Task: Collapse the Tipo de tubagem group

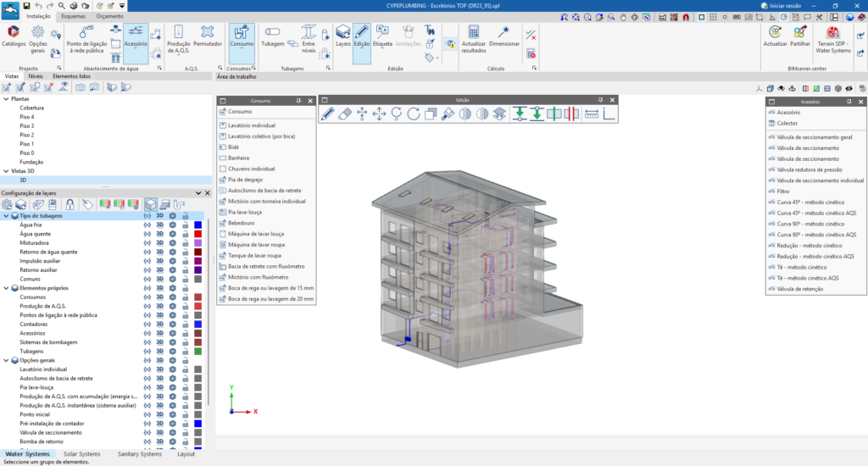Action: [x=6, y=216]
